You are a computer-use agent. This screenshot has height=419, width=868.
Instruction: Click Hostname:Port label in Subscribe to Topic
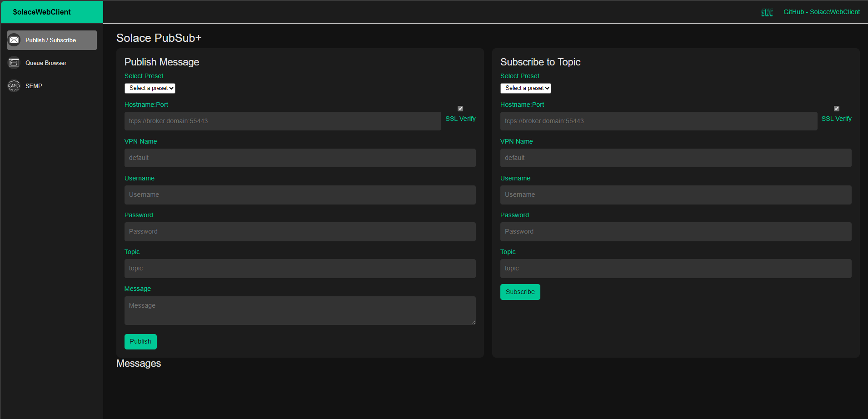522,105
